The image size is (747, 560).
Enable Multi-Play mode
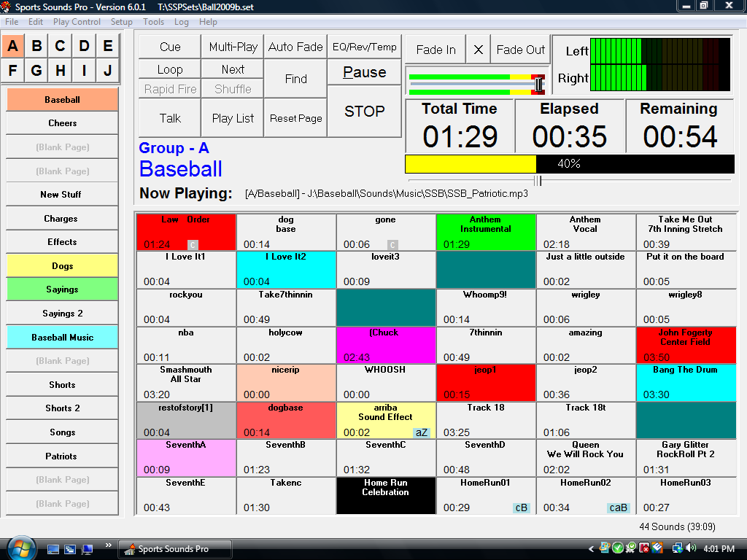coord(232,46)
